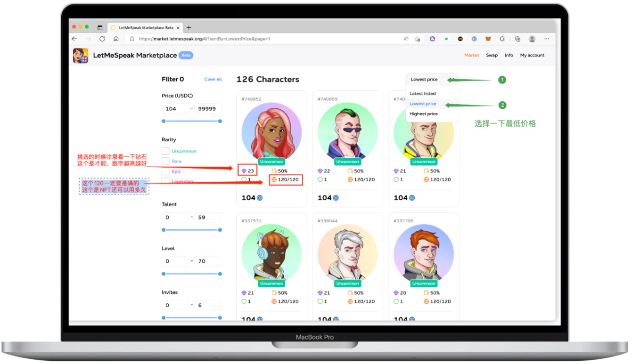Click the browser refresh button
The width and height of the screenshot is (632, 364).
[102, 39]
